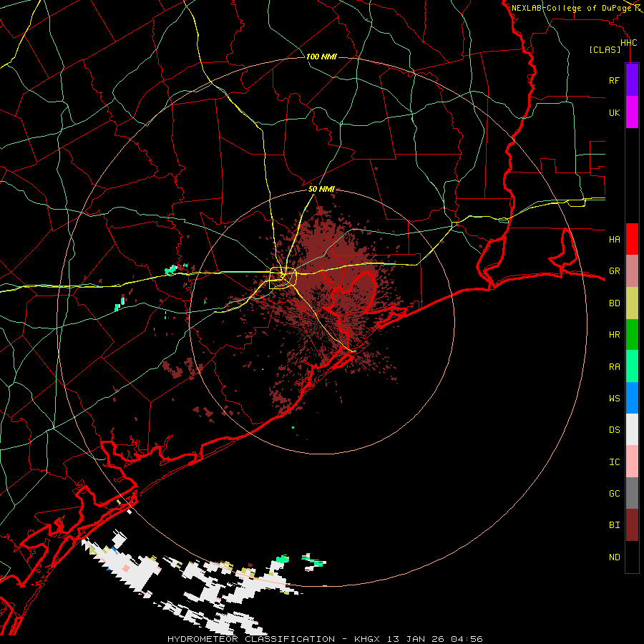Image resolution: width=644 pixels, height=644 pixels.
Task: Pick the HR green legend swatch
Action: tap(632, 335)
